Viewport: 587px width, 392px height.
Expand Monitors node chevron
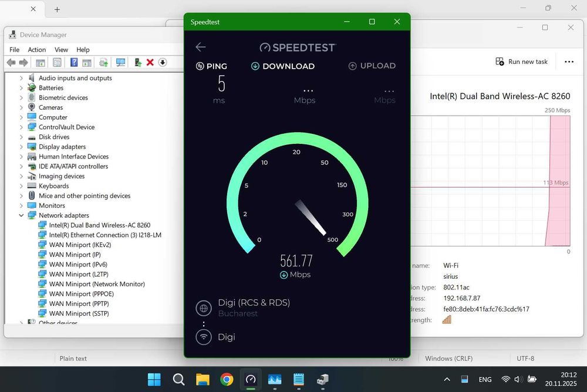[x=21, y=205]
